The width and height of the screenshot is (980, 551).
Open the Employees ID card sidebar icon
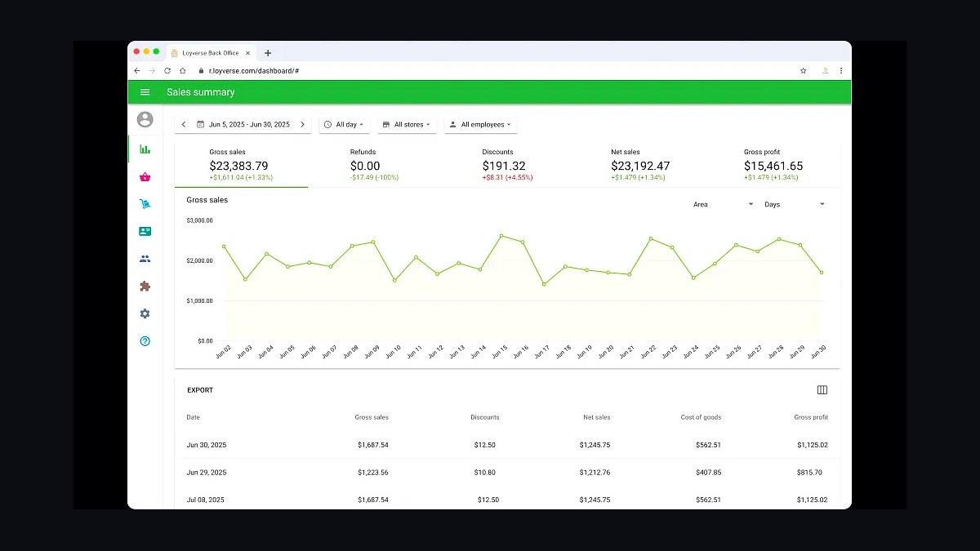[145, 231]
